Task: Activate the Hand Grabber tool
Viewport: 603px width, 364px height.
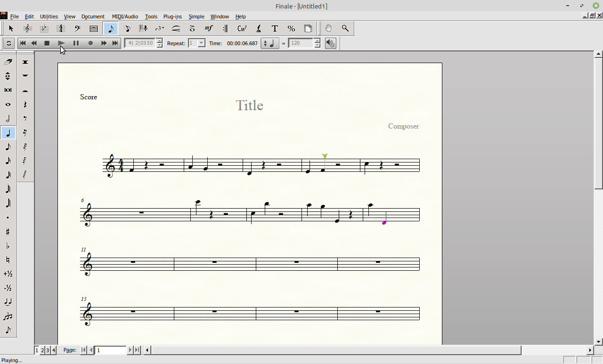Action: pyautogui.click(x=328, y=29)
